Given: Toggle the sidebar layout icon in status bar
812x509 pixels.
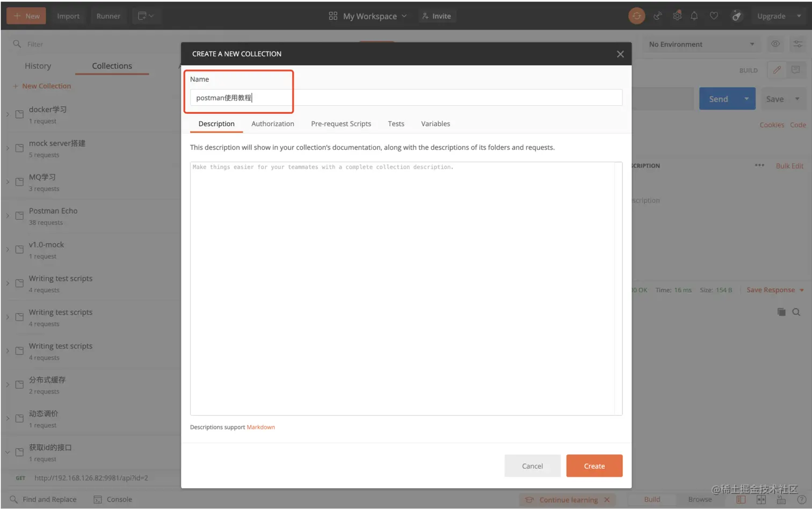Looking at the screenshot, I should pos(741,499).
